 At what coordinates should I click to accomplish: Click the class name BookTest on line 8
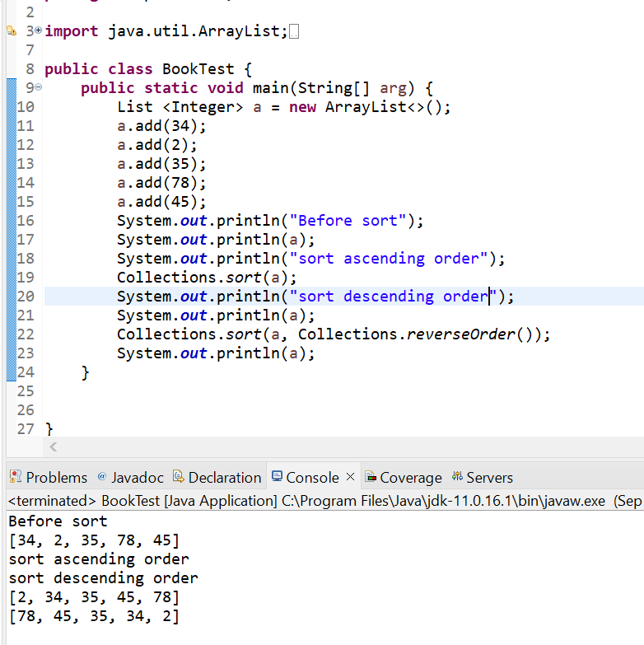pos(198,68)
